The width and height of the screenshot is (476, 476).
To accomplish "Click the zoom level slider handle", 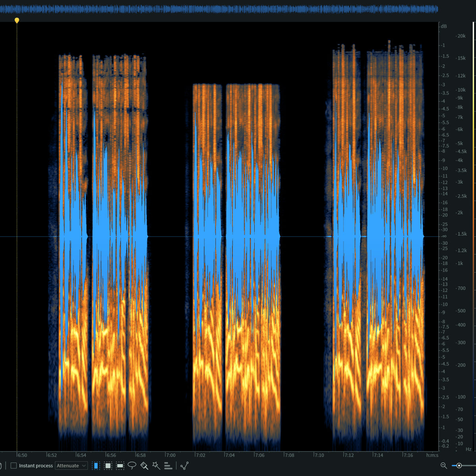I will pyautogui.click(x=459, y=465).
